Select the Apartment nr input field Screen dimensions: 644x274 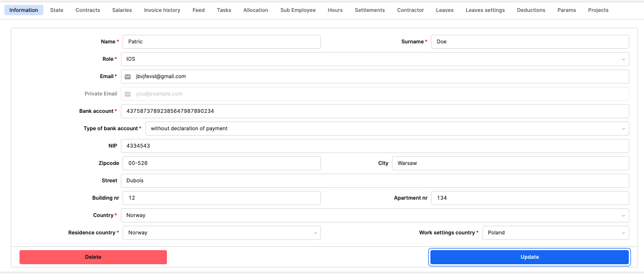530,198
